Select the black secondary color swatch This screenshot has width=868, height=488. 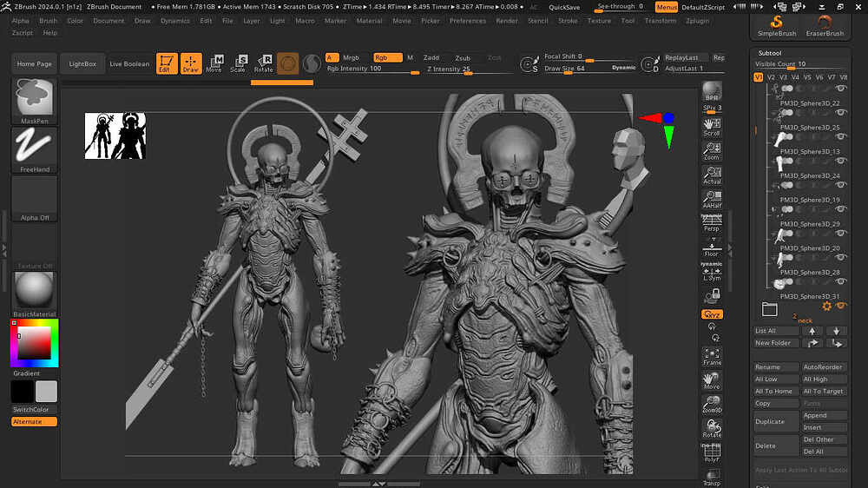tap(23, 392)
